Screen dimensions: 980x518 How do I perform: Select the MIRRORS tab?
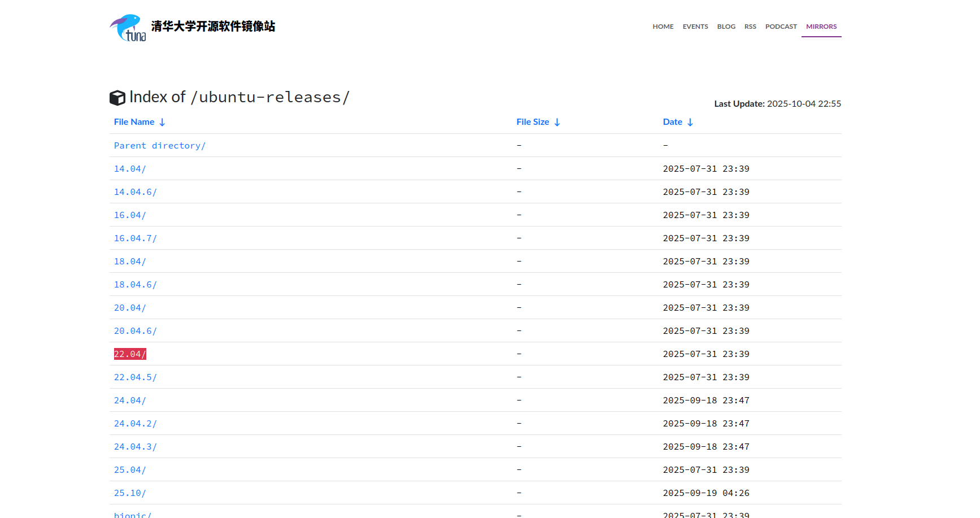(x=821, y=27)
